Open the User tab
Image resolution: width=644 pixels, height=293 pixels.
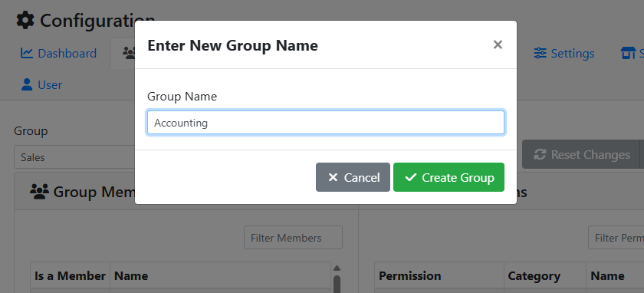tap(41, 84)
